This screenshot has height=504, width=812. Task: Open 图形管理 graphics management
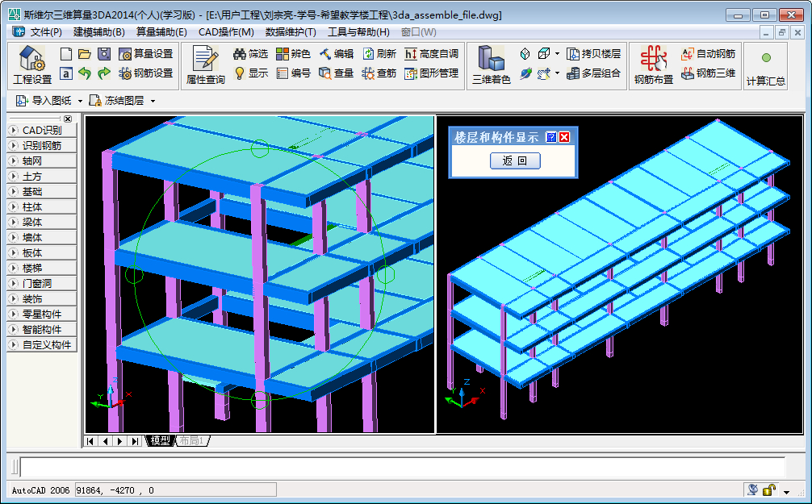pos(431,73)
